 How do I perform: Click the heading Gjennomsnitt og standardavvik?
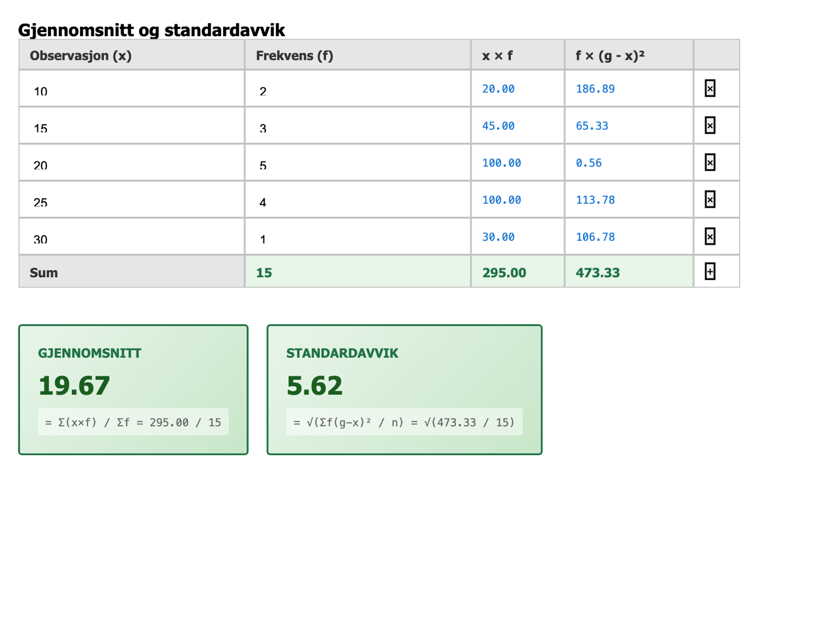coord(151,30)
